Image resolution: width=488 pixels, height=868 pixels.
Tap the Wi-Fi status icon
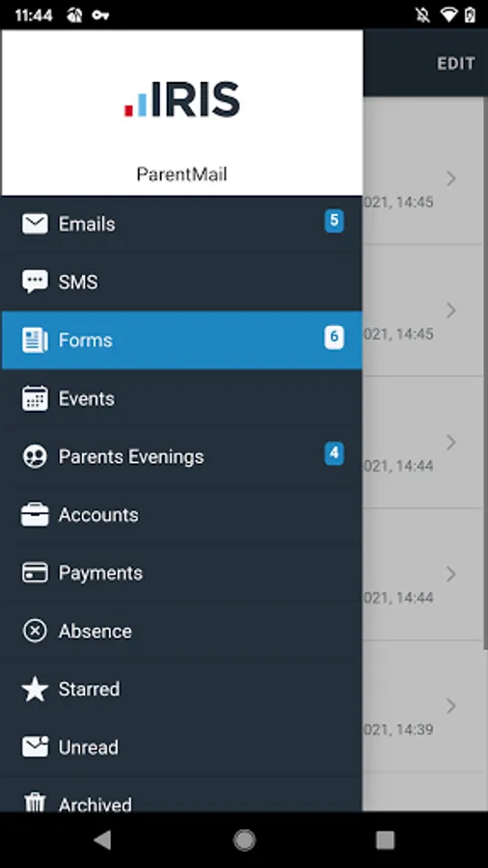click(448, 14)
